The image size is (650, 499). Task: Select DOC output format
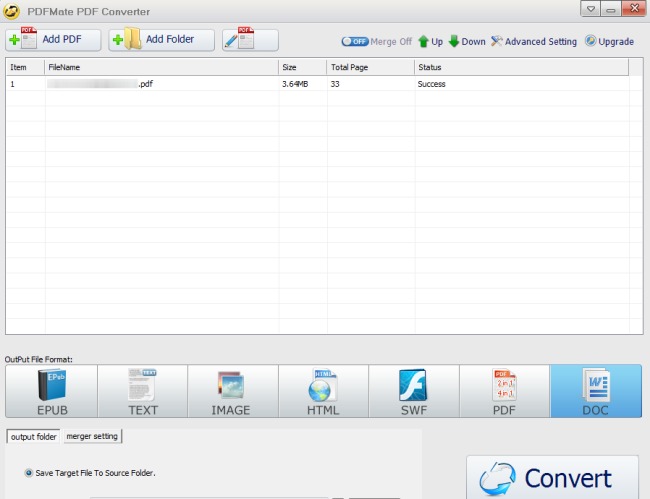pos(596,391)
